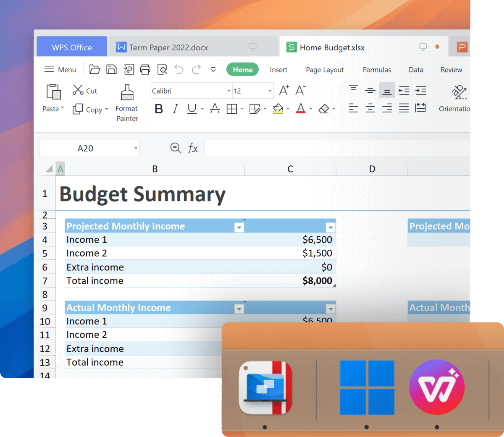Cut the selected cells

(85, 90)
